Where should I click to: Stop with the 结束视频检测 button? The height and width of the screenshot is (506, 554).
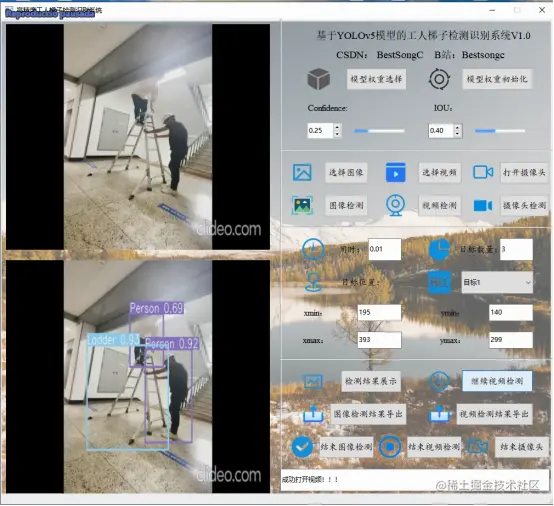434,447
